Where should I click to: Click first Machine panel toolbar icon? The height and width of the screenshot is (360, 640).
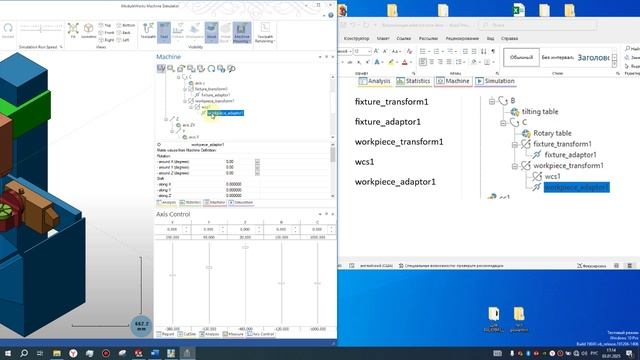tap(161, 69)
